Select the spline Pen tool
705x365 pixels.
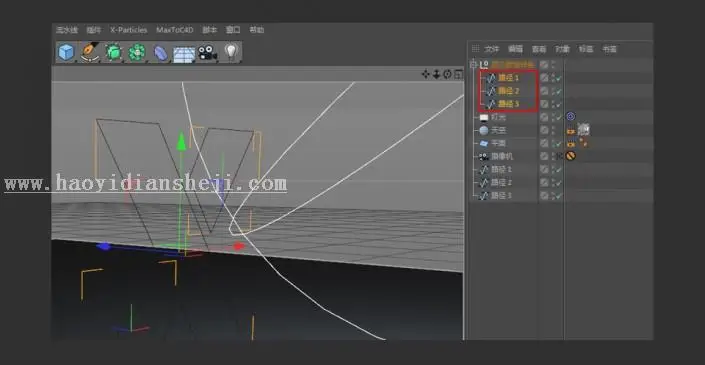tap(90, 53)
